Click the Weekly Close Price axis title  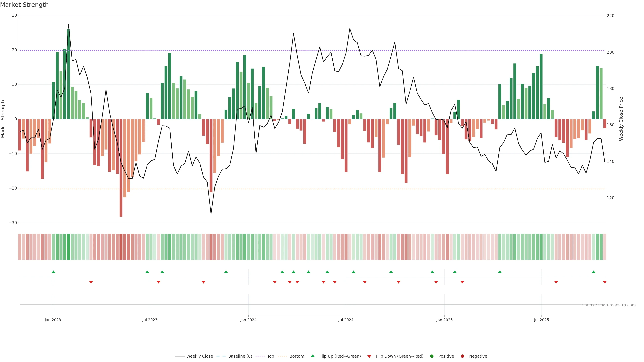[x=621, y=119]
